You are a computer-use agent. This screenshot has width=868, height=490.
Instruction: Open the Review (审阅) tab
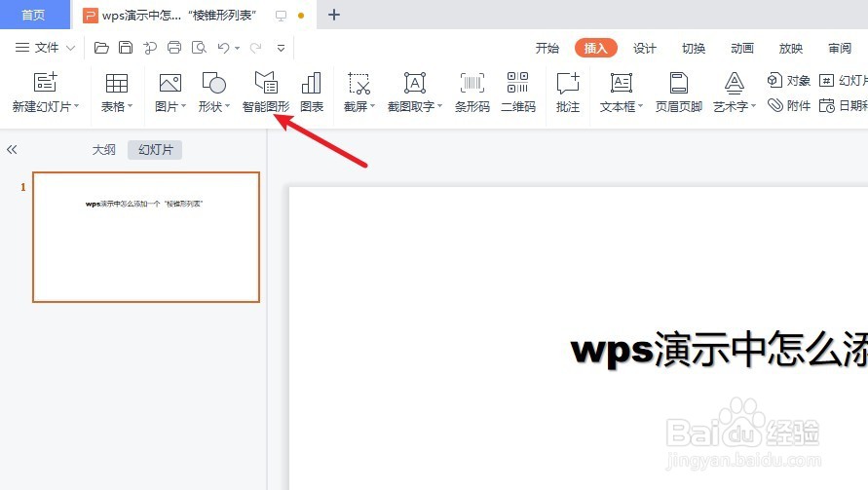pyautogui.click(x=839, y=48)
